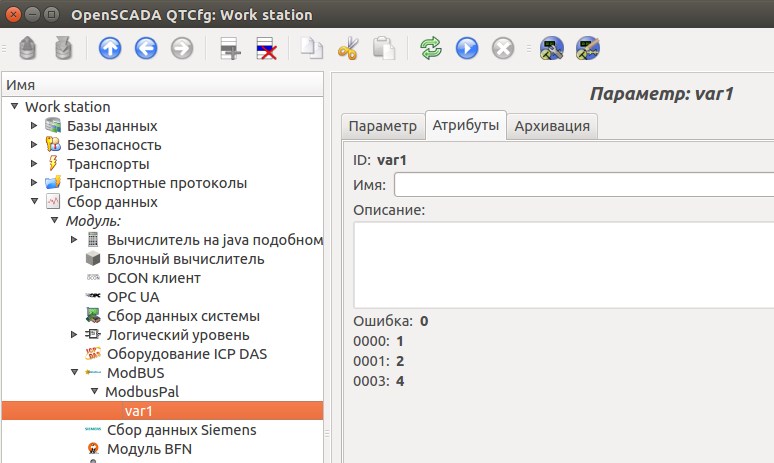Viewport: 774px width, 463px height.
Task: Collapse the ModBUS tree node
Action: click(x=74, y=372)
